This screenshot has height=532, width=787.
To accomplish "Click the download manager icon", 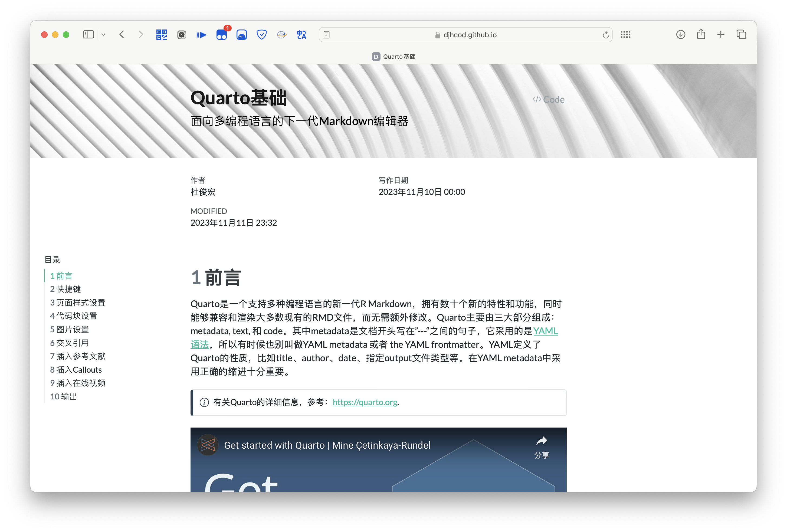I will 680,34.
